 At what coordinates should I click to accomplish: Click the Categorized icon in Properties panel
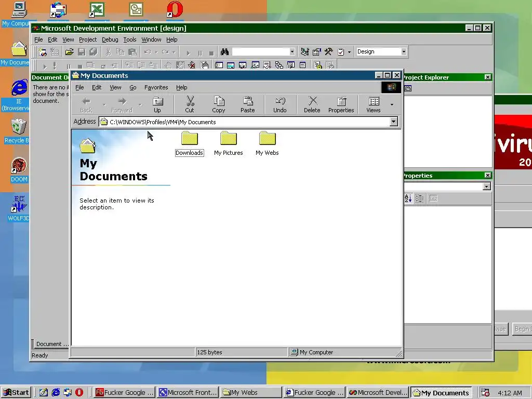419,198
